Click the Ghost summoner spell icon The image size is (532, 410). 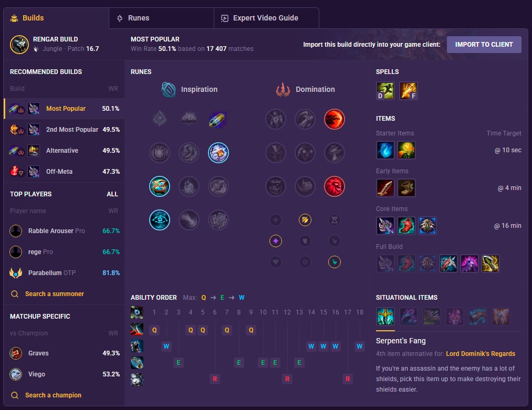coord(385,91)
